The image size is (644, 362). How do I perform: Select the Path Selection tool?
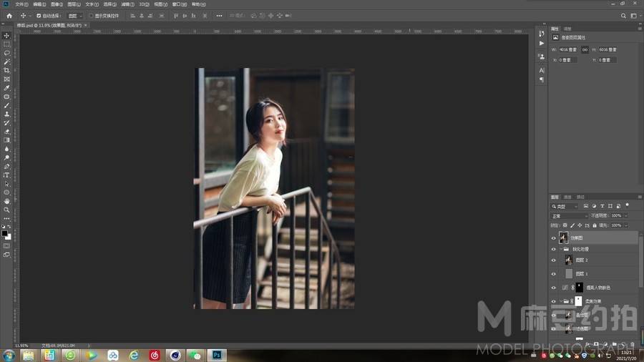click(6, 184)
